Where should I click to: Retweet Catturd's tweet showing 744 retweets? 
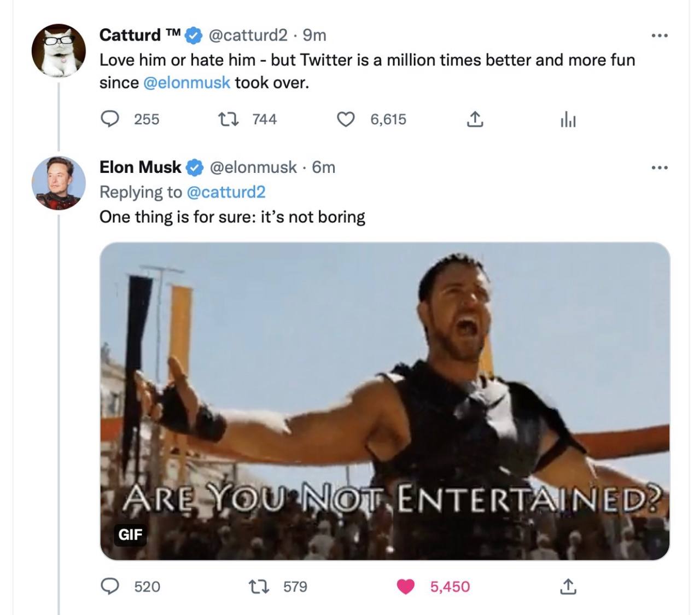[x=225, y=119]
